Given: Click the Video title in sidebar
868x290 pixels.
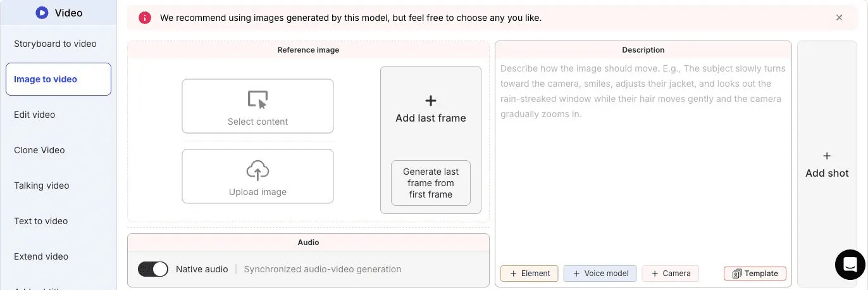Looking at the screenshot, I should click(69, 13).
